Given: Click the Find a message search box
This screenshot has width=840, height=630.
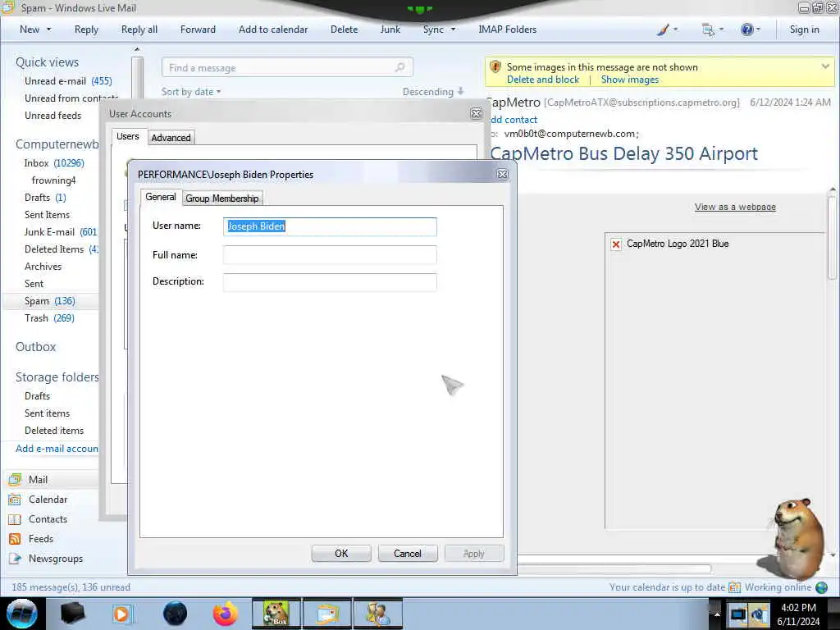Looking at the screenshot, I should (x=287, y=67).
